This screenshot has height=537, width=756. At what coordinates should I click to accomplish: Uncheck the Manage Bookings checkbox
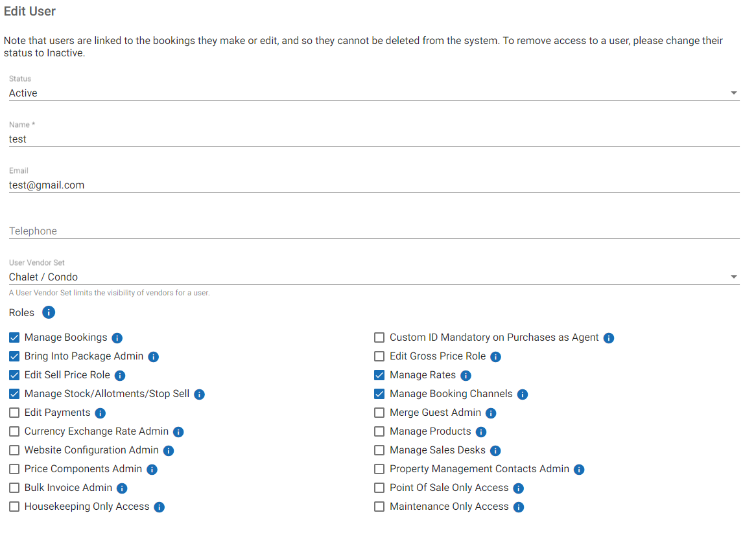coord(14,337)
